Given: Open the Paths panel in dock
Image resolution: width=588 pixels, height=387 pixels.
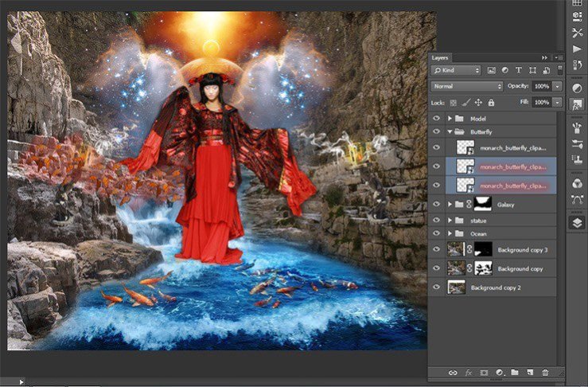Looking at the screenshot, I should (577, 199).
